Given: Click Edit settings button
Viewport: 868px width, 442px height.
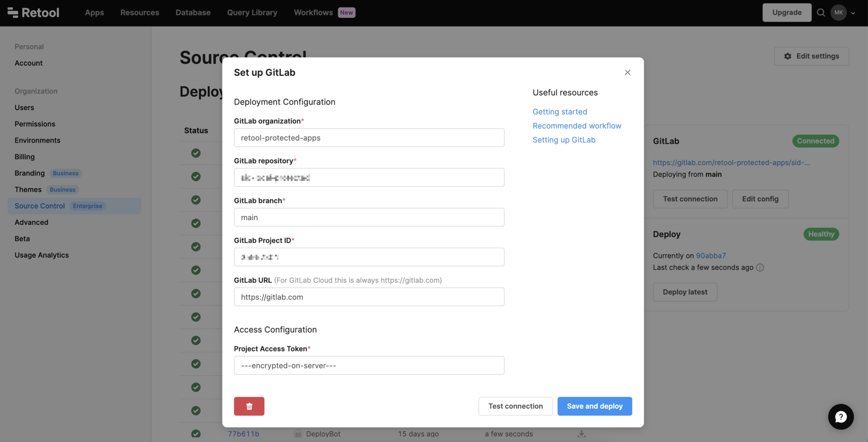Looking at the screenshot, I should 812,56.
